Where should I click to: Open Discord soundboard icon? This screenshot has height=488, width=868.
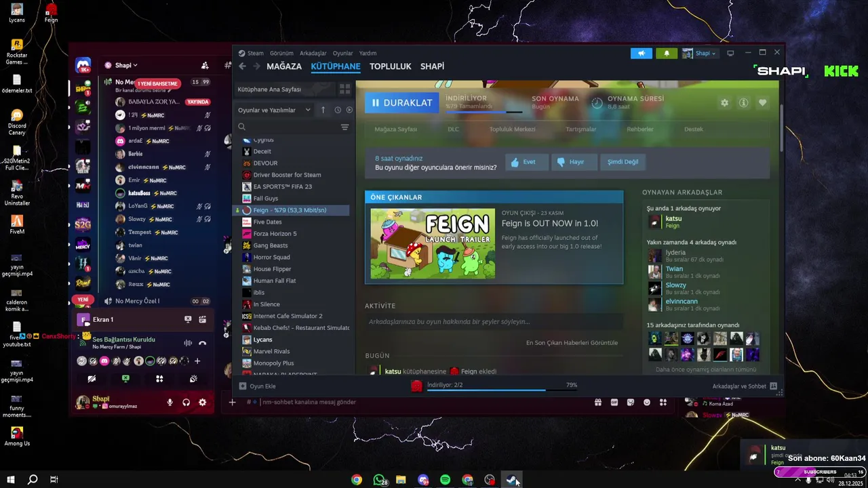pos(193,379)
